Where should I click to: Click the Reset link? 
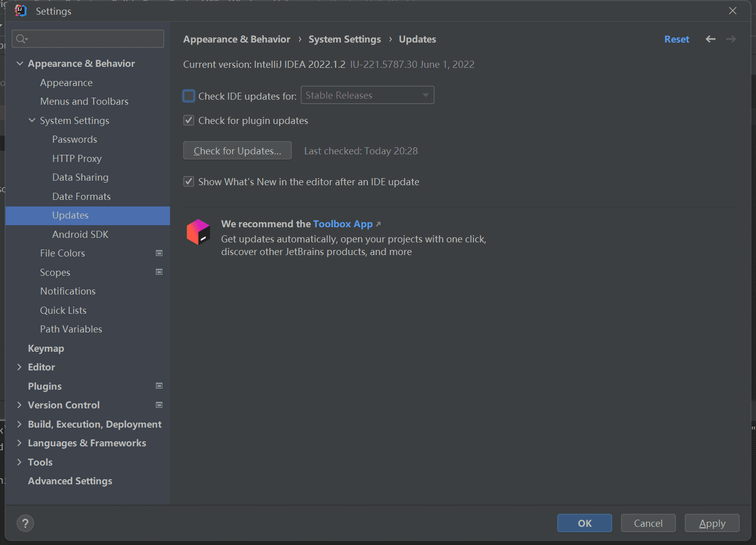(677, 39)
